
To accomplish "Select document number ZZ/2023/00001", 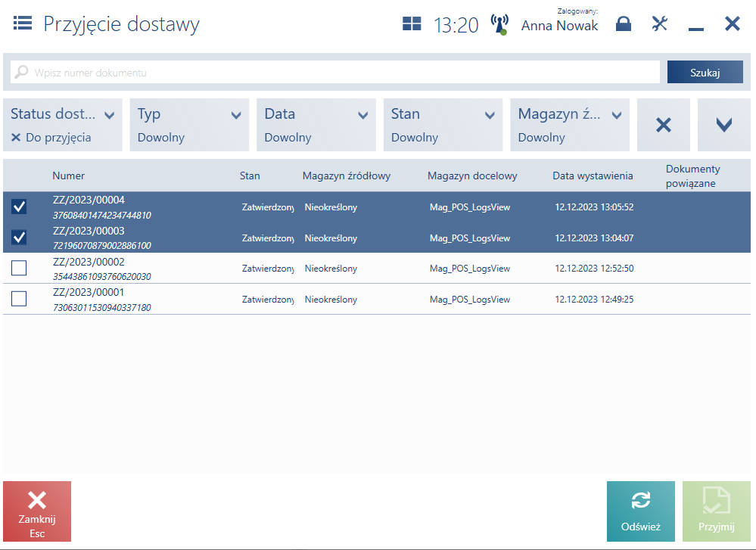I will (89, 292).
